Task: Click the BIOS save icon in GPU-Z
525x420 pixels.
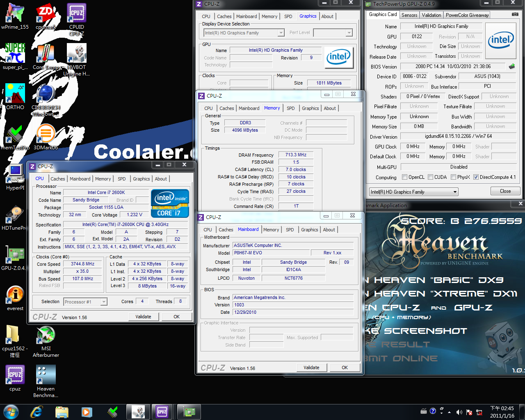Action: (512, 66)
